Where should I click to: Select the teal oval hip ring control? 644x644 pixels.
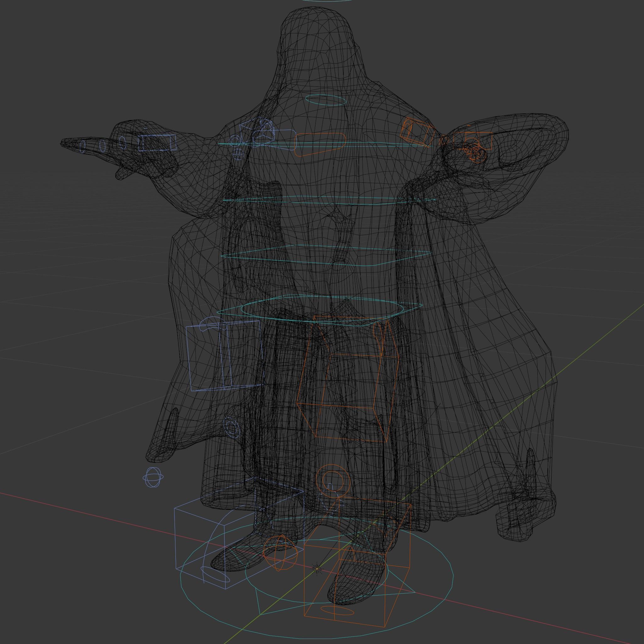323,309
